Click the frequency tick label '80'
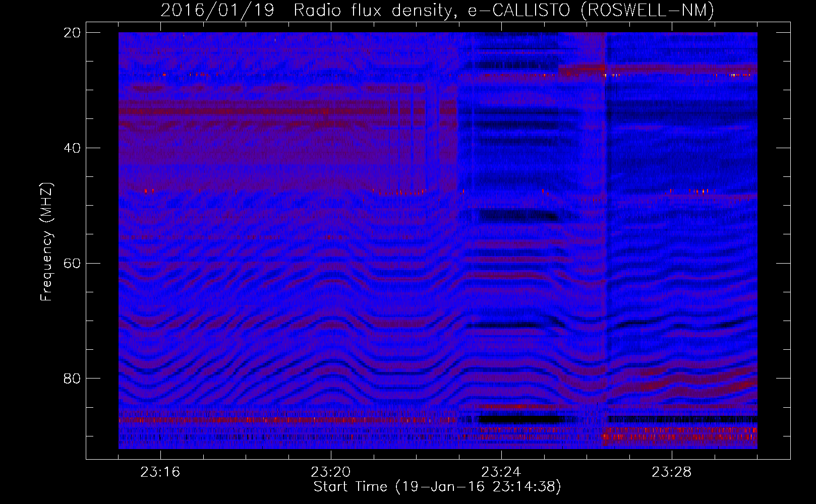The width and height of the screenshot is (816, 504). [72, 379]
